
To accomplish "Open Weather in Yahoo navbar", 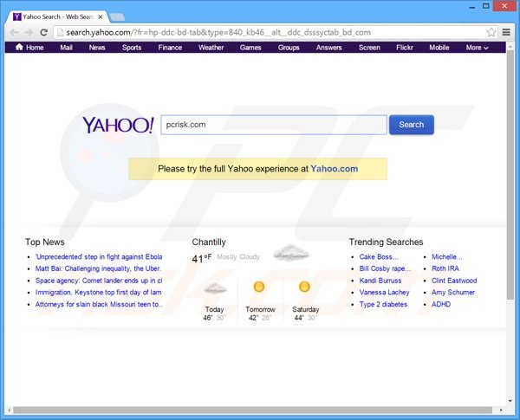I will [211, 48].
